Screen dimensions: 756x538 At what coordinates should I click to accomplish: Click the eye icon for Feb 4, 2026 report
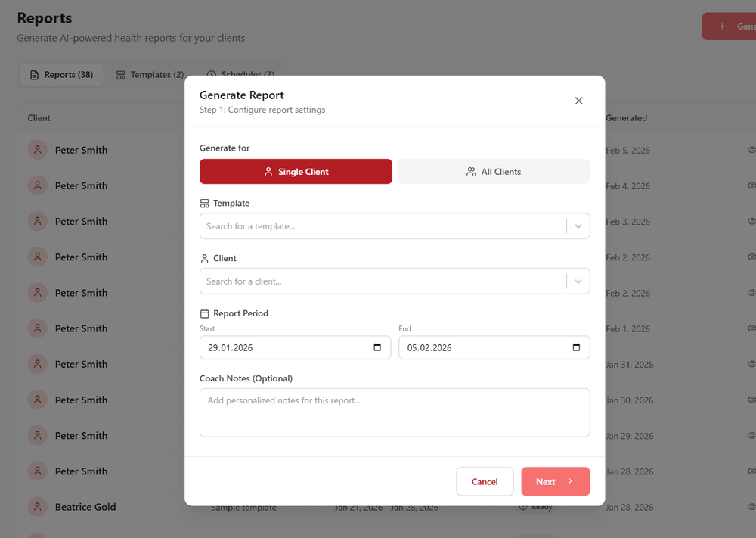tap(751, 185)
